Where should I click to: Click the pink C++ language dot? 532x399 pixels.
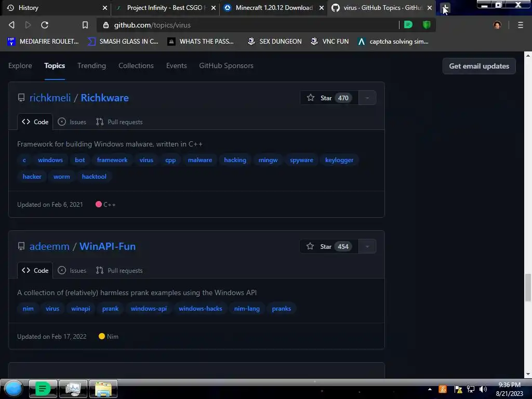coord(99,204)
